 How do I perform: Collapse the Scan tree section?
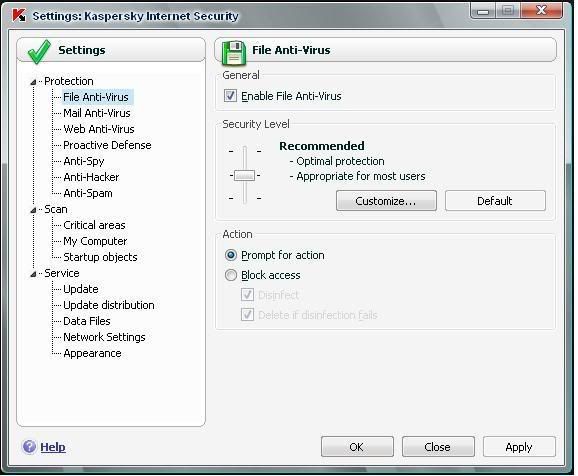33,210
